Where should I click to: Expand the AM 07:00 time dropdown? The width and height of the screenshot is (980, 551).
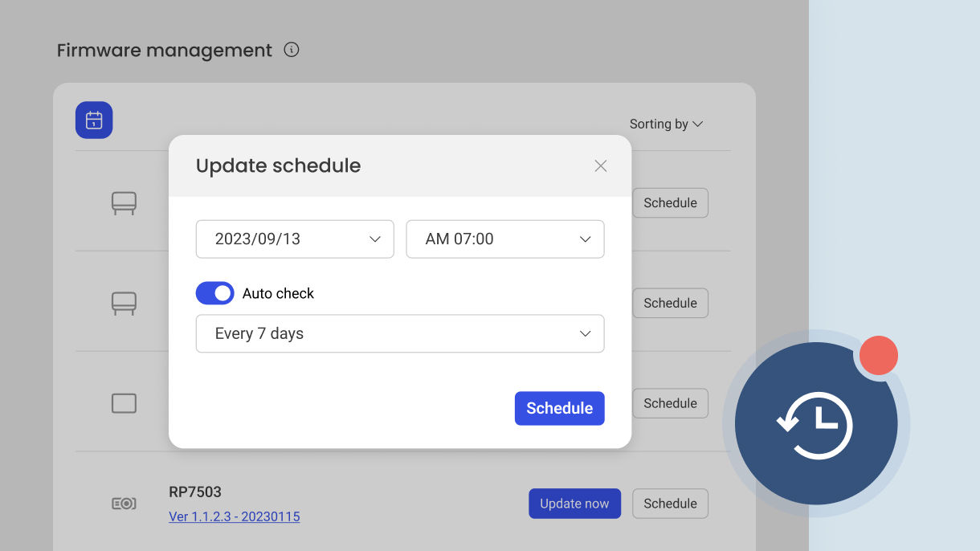point(505,239)
